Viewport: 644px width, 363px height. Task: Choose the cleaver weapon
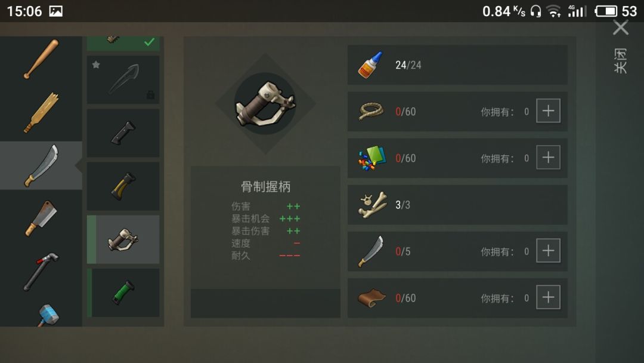pos(41,219)
